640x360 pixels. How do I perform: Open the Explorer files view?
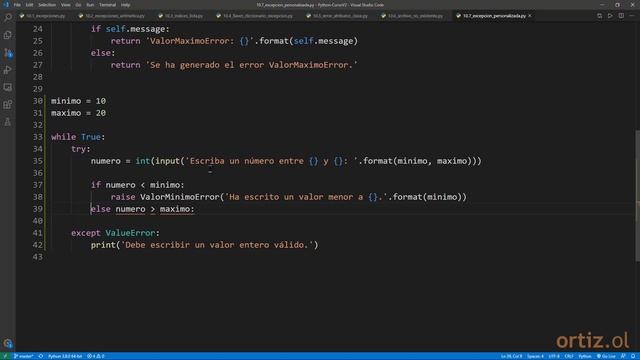pos(8,35)
